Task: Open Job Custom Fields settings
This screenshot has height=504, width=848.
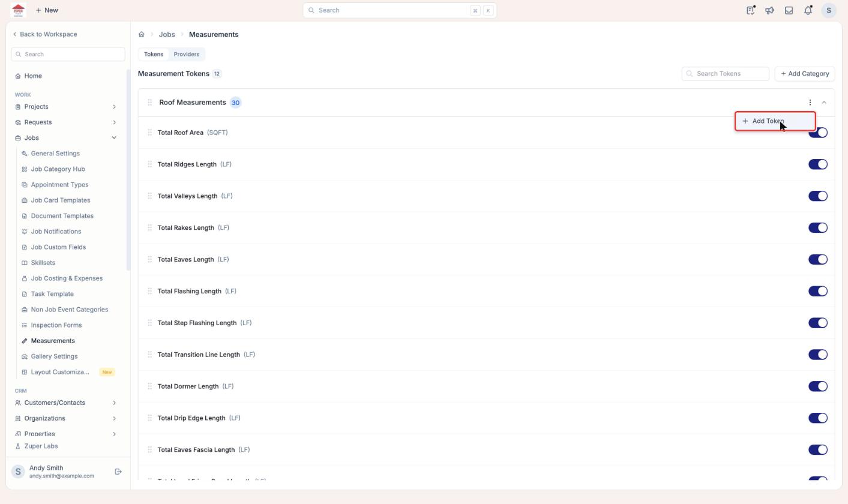Action: click(x=58, y=247)
